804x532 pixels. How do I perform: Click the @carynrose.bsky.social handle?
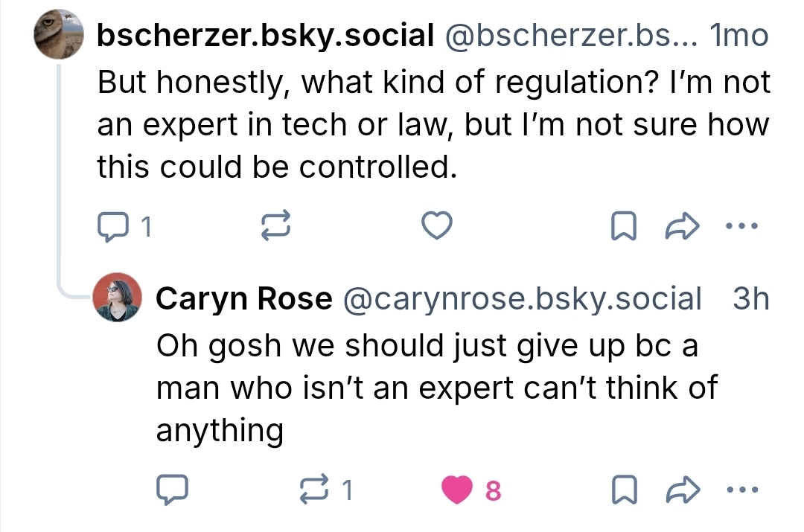[521, 298]
